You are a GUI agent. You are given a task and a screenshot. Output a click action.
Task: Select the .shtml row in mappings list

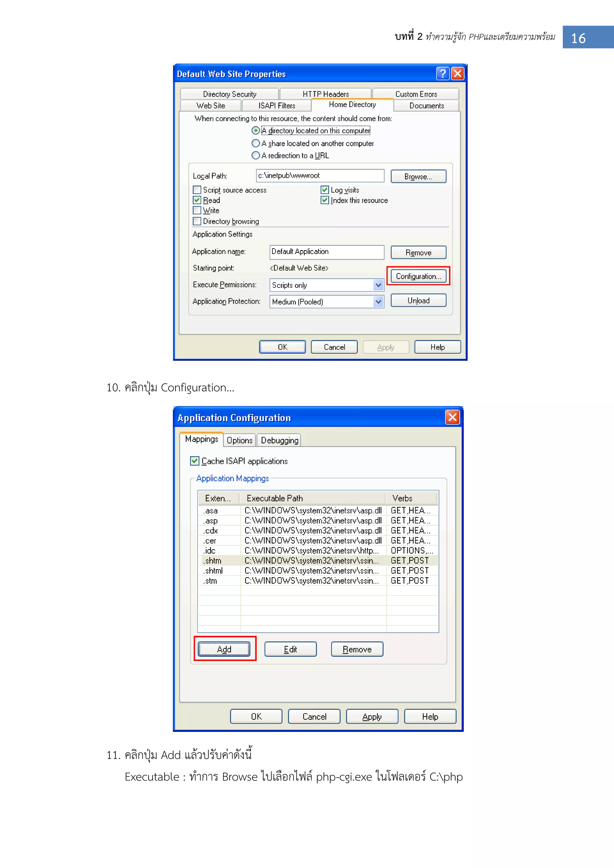(213, 571)
